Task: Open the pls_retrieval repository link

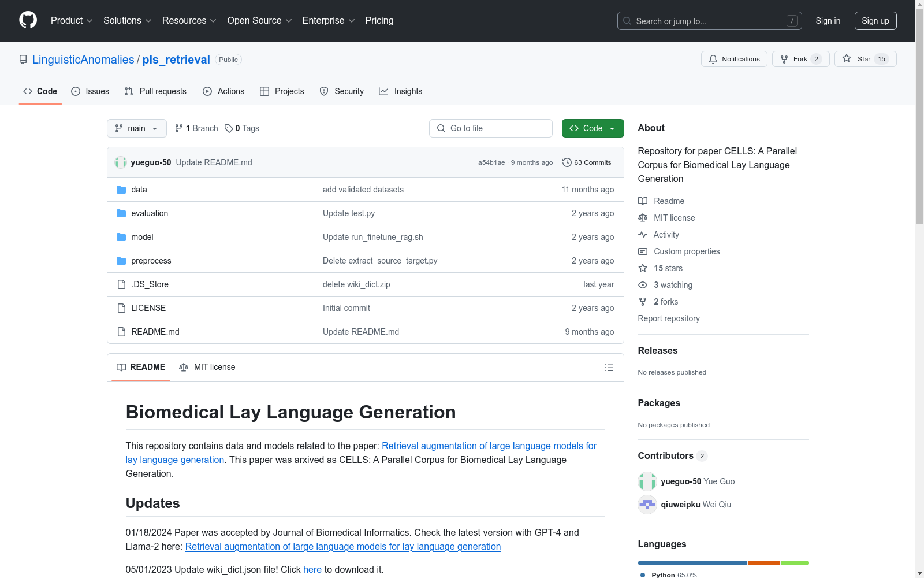Action: pos(176,60)
